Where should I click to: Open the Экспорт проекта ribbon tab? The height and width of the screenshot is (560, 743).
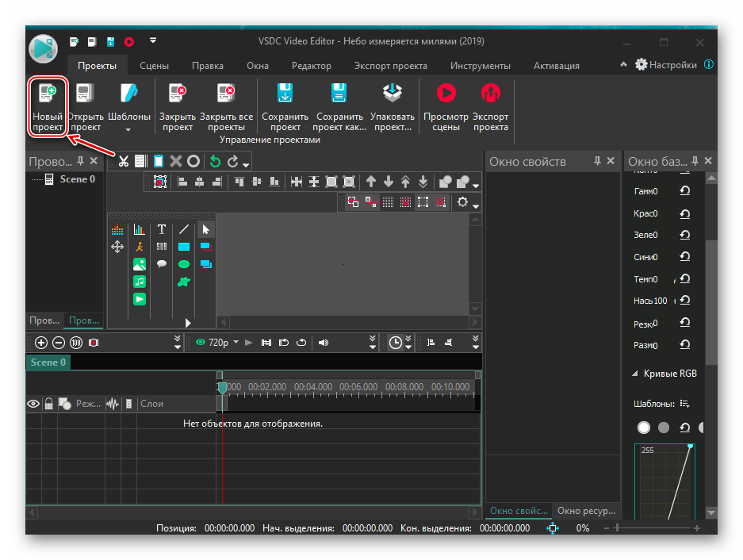390,66
